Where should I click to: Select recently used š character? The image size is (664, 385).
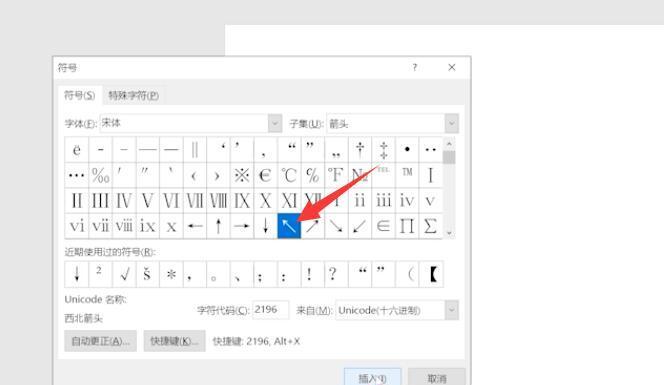(x=147, y=274)
